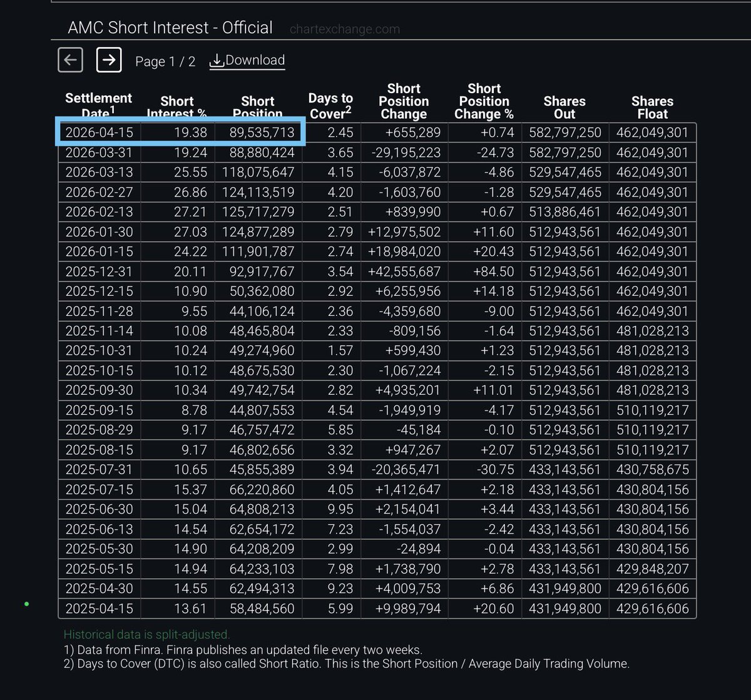
Task: Select settlement date 2025-10-31
Action: coord(99,351)
